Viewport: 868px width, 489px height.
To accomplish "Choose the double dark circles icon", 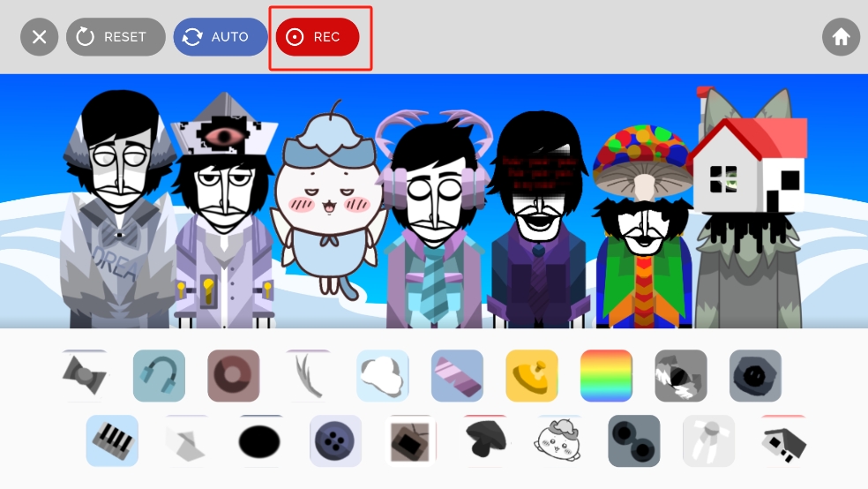I will pyautogui.click(x=634, y=440).
